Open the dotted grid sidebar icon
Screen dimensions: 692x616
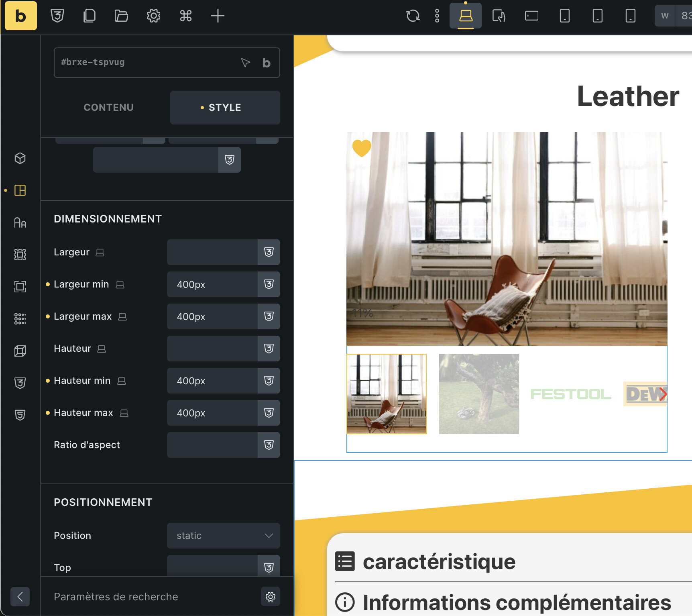pyautogui.click(x=20, y=319)
